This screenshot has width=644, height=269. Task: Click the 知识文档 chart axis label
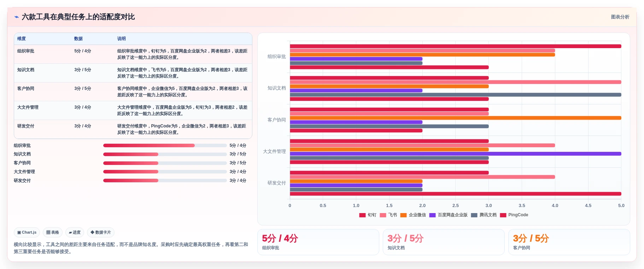coord(276,88)
